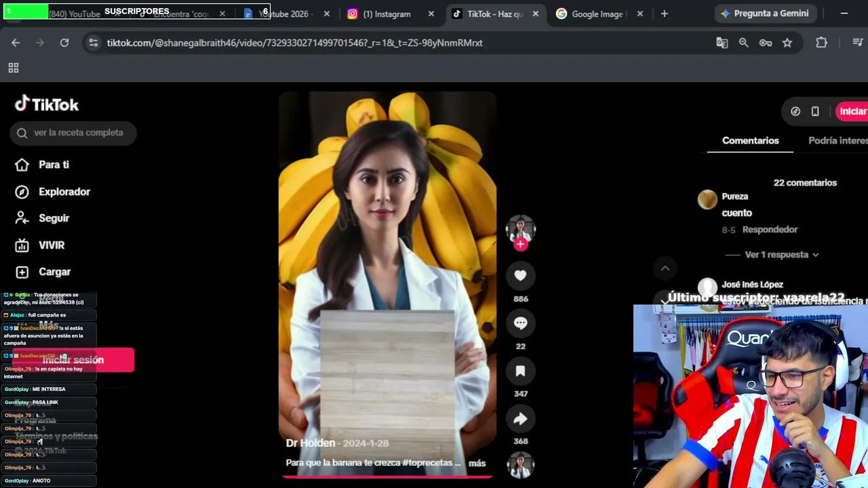Like the video with the heart icon

[x=520, y=275]
